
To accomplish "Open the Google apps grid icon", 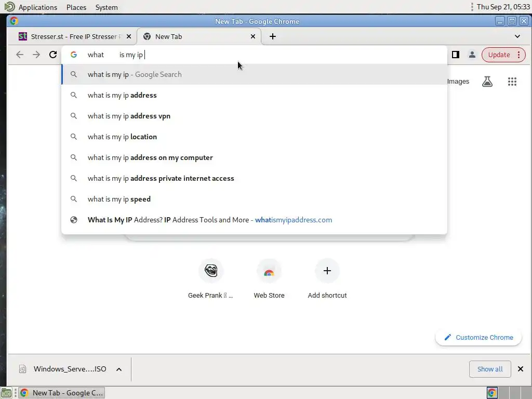I will pos(512,82).
